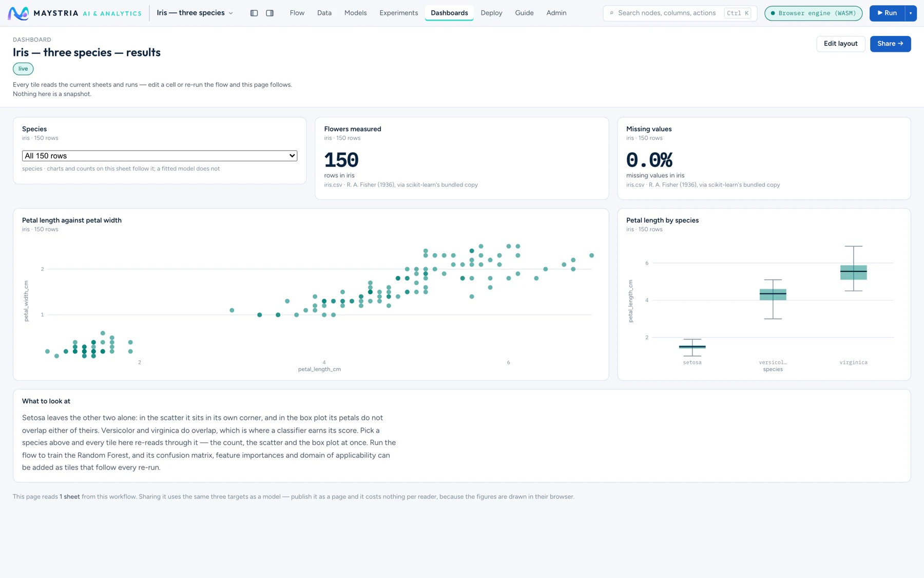Image resolution: width=924 pixels, height=578 pixels.
Task: Focus the Search nodes, columns, actions field
Action: click(x=680, y=13)
